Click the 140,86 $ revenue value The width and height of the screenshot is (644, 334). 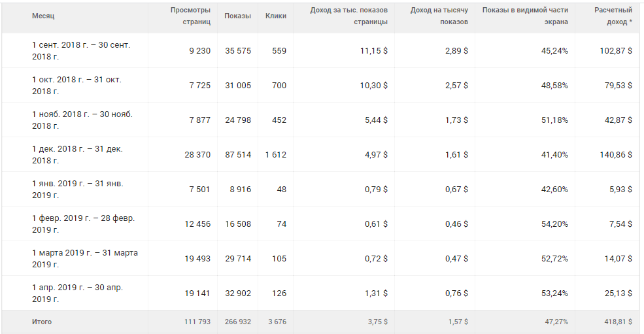617,155
